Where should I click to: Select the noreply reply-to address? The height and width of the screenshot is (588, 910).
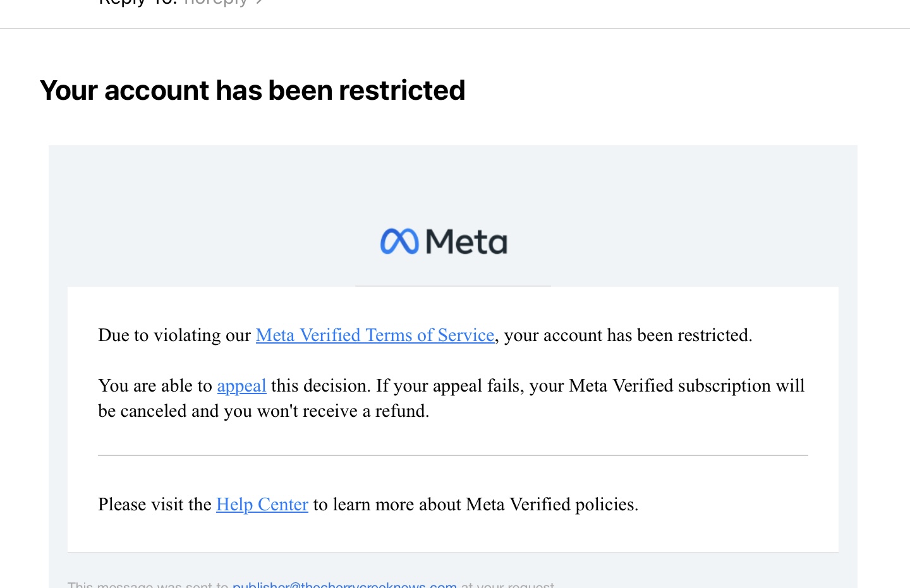tap(215, 3)
